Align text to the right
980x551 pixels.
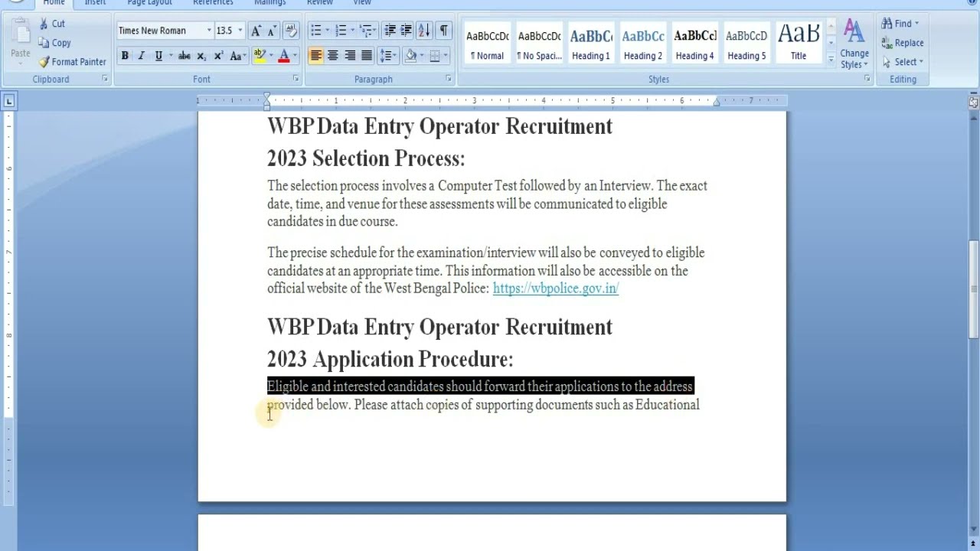pyautogui.click(x=350, y=56)
